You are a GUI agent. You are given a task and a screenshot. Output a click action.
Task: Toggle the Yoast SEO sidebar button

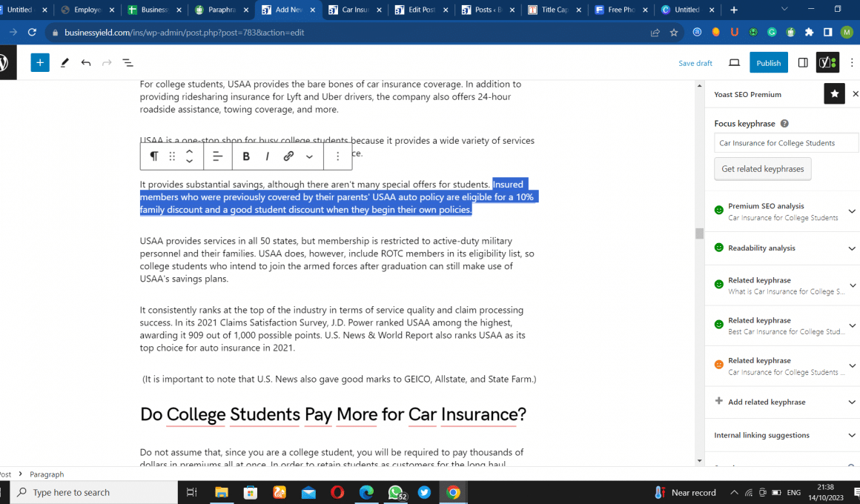pyautogui.click(x=827, y=63)
